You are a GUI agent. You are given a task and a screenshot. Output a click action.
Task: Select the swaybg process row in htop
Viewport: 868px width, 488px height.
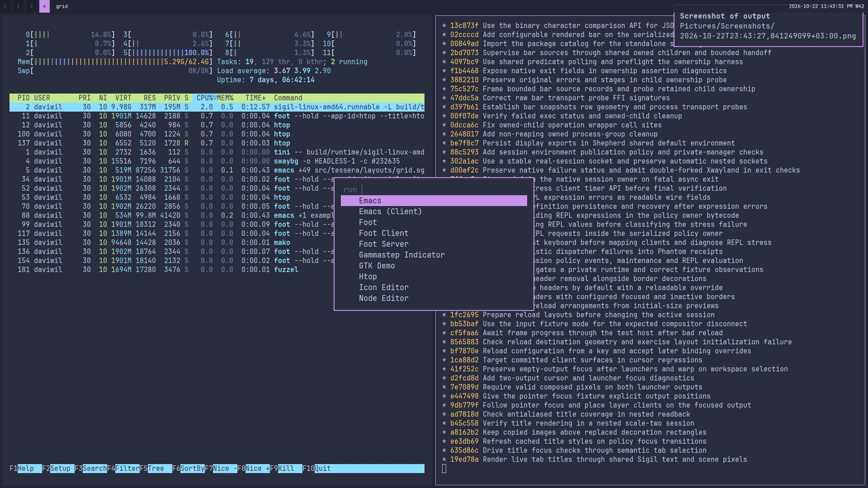(217, 161)
